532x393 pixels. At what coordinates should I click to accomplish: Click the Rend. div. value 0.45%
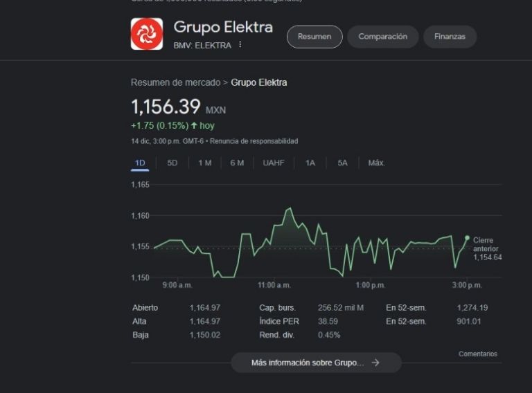pyautogui.click(x=329, y=335)
